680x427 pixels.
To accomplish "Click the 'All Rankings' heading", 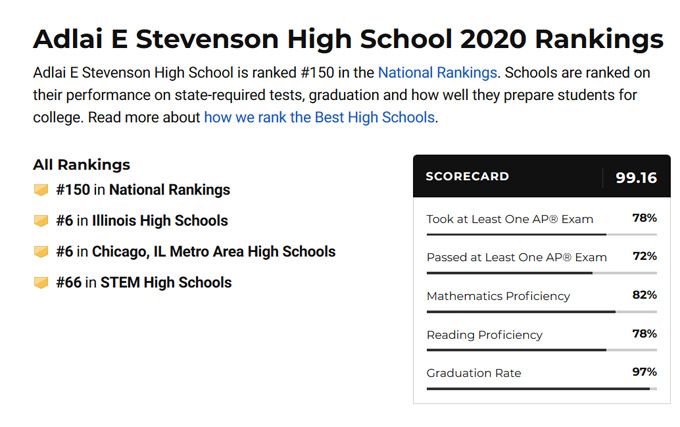I will coord(82,165).
